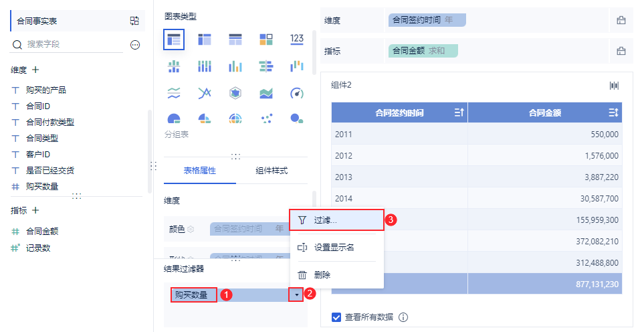Click 删除 in the context menu

tap(337, 275)
